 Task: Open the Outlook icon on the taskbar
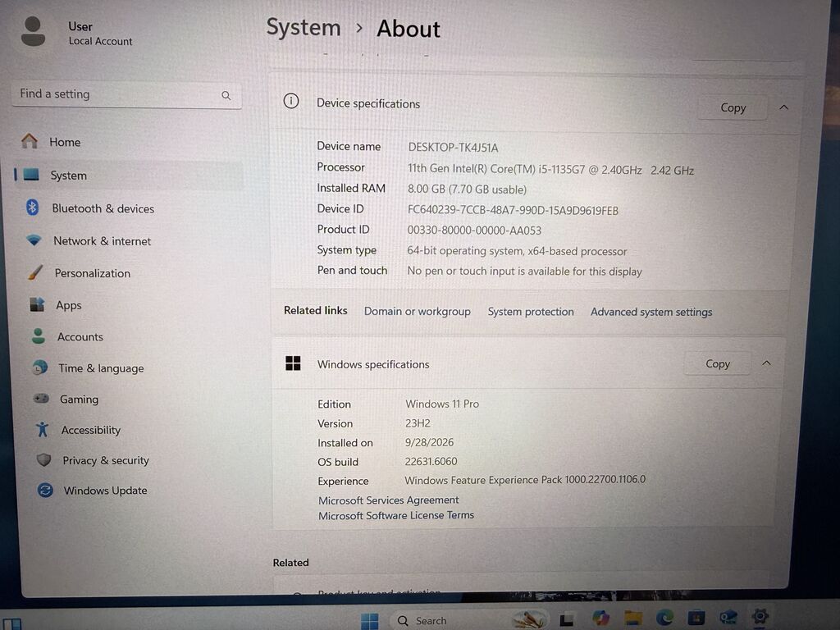click(728, 617)
